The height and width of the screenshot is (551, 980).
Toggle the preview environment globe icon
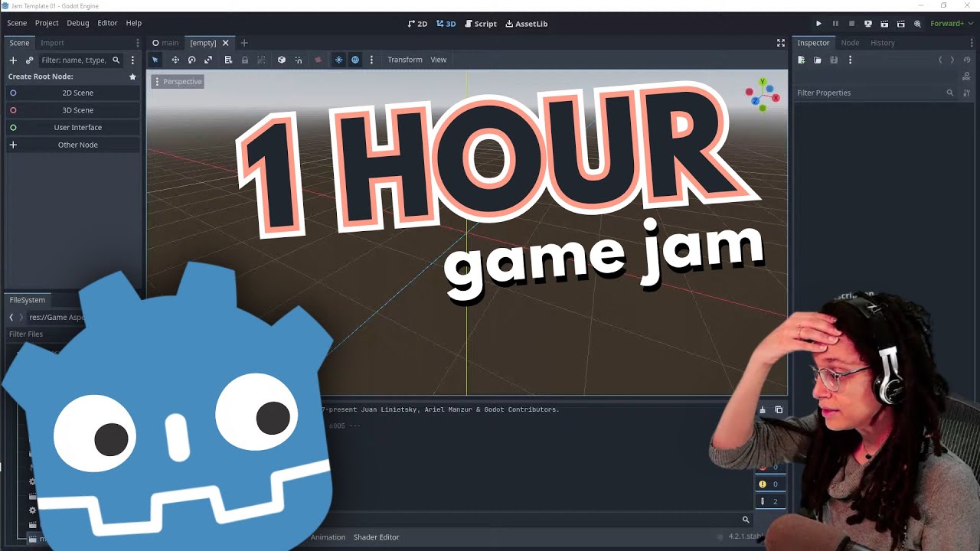click(x=355, y=60)
